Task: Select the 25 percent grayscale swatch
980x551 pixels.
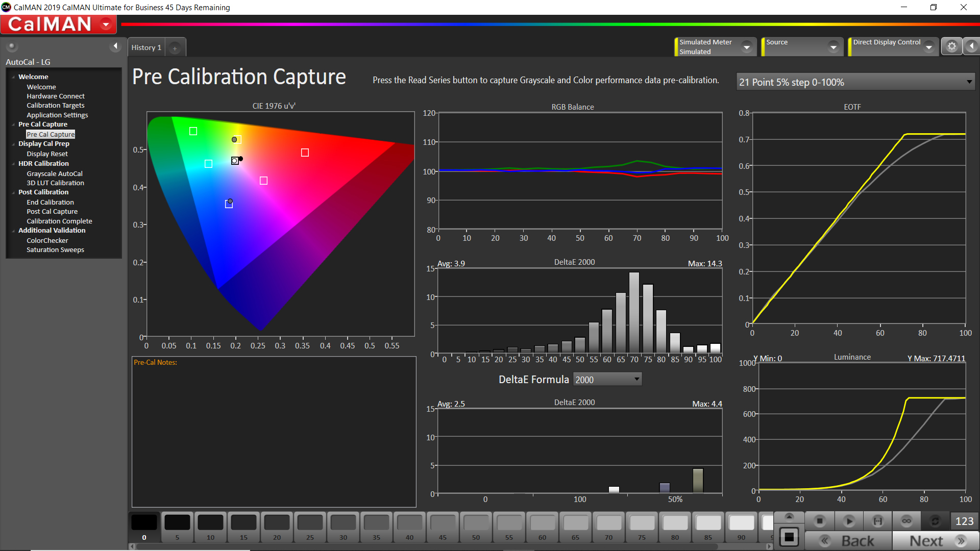Action: [x=310, y=526]
